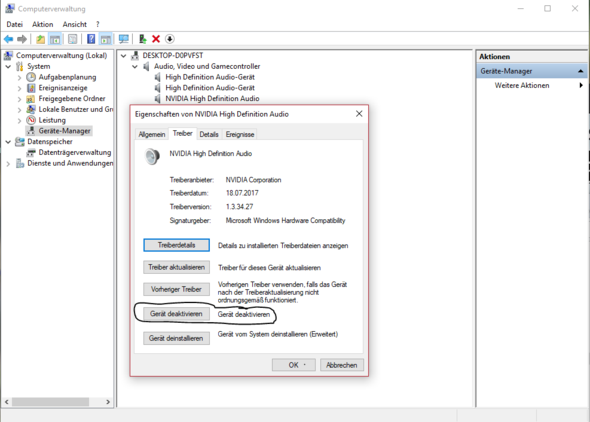Click the Datenträgerverwaltung disk icon

pos(31,153)
